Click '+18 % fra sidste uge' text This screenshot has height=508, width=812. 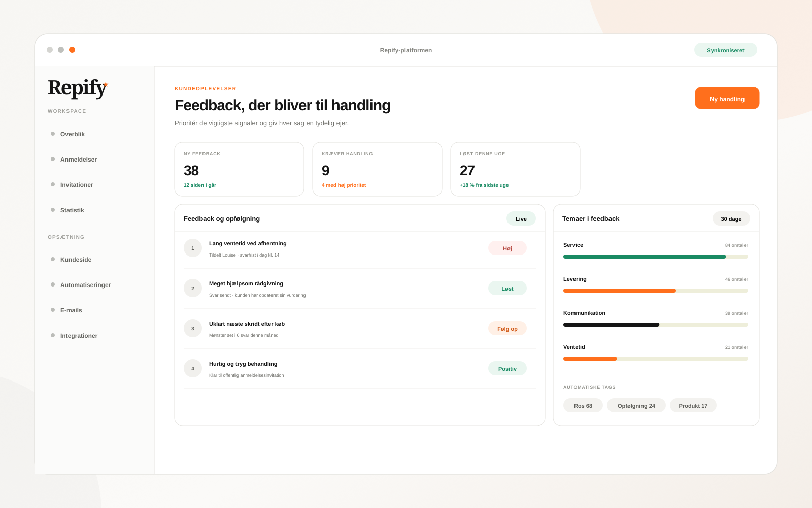[x=484, y=185]
